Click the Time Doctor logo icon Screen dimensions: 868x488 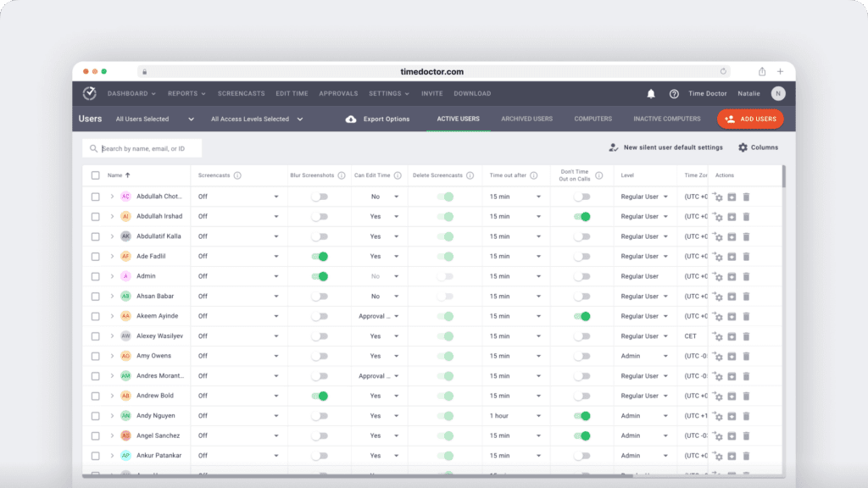point(90,93)
